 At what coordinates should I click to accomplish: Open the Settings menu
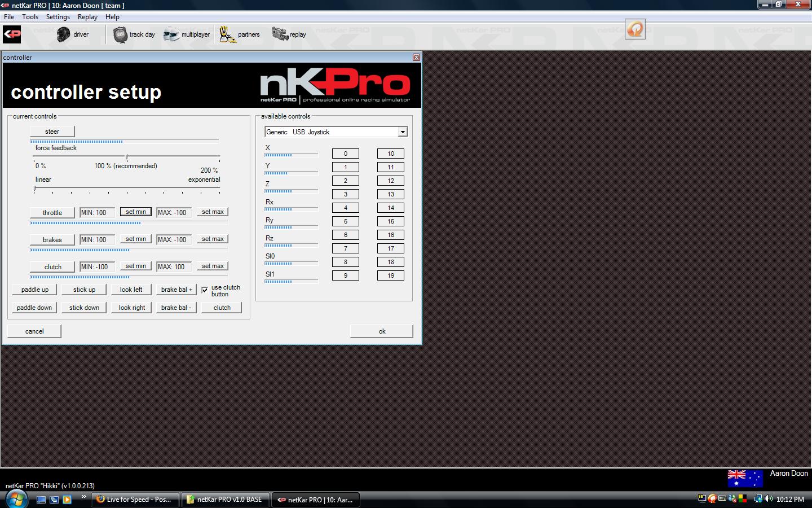pos(58,17)
